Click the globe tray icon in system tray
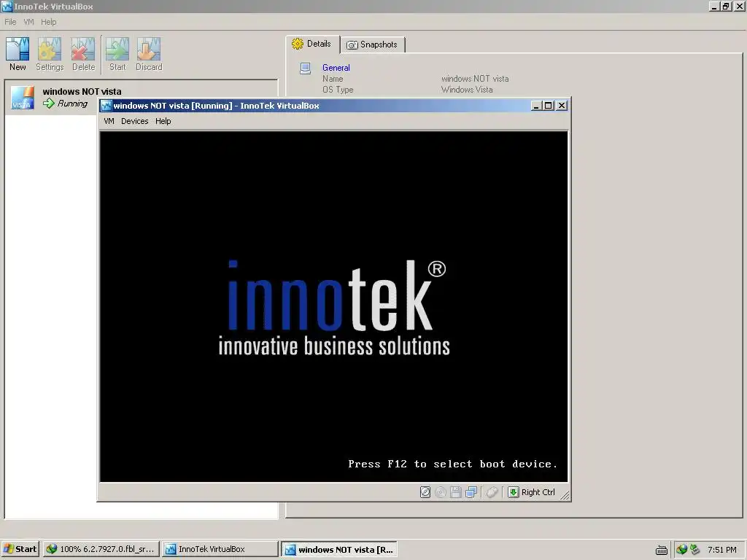The height and width of the screenshot is (560, 747). point(681,549)
